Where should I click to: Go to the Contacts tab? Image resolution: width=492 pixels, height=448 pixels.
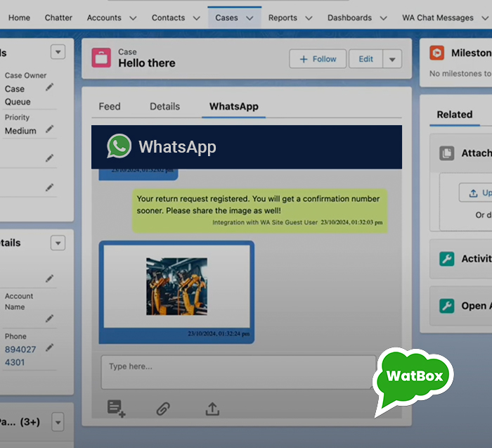click(168, 18)
